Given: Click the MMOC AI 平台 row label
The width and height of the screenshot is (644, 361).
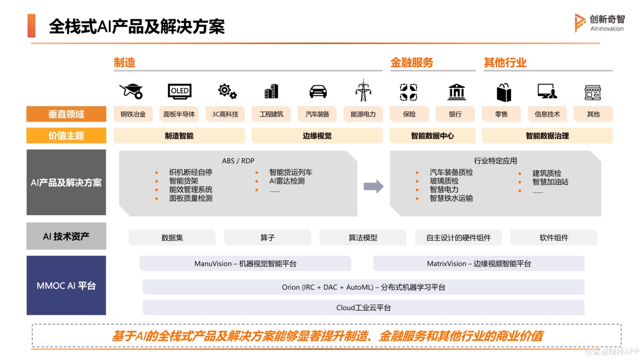Looking at the screenshot, I should (66, 285).
